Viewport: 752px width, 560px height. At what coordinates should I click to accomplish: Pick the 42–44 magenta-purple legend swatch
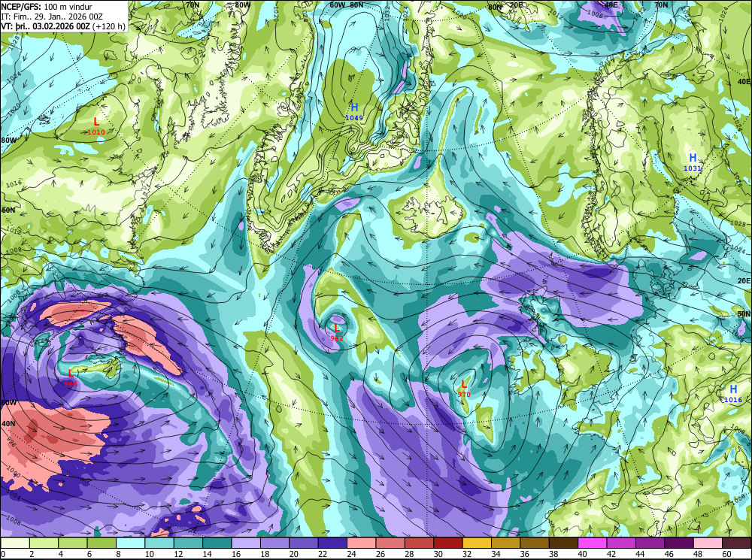pos(622,543)
